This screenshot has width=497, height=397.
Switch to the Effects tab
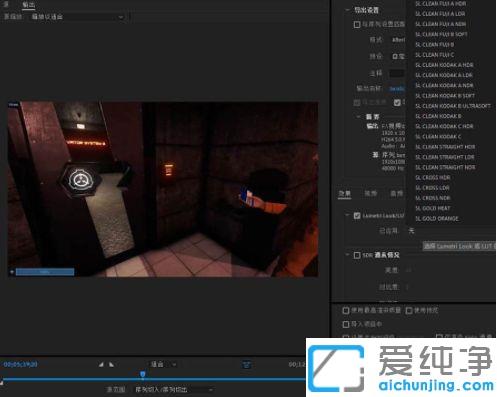(345, 193)
